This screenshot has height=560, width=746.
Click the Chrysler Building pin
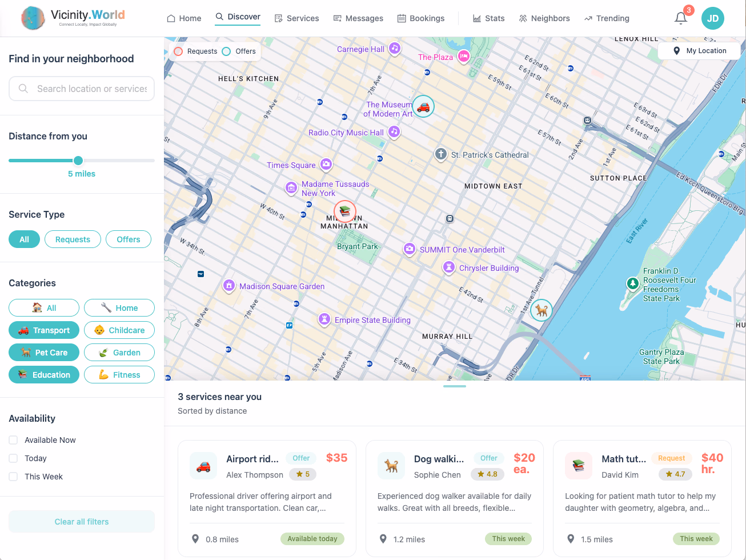pyautogui.click(x=449, y=267)
